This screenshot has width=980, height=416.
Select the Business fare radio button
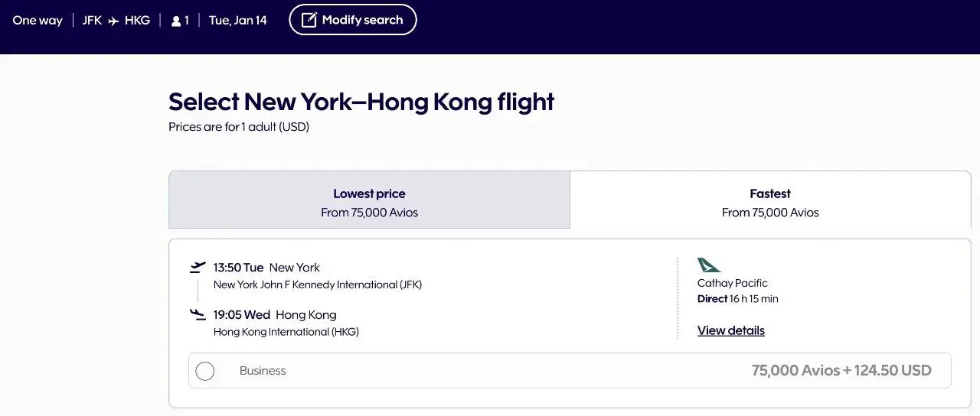pos(204,371)
